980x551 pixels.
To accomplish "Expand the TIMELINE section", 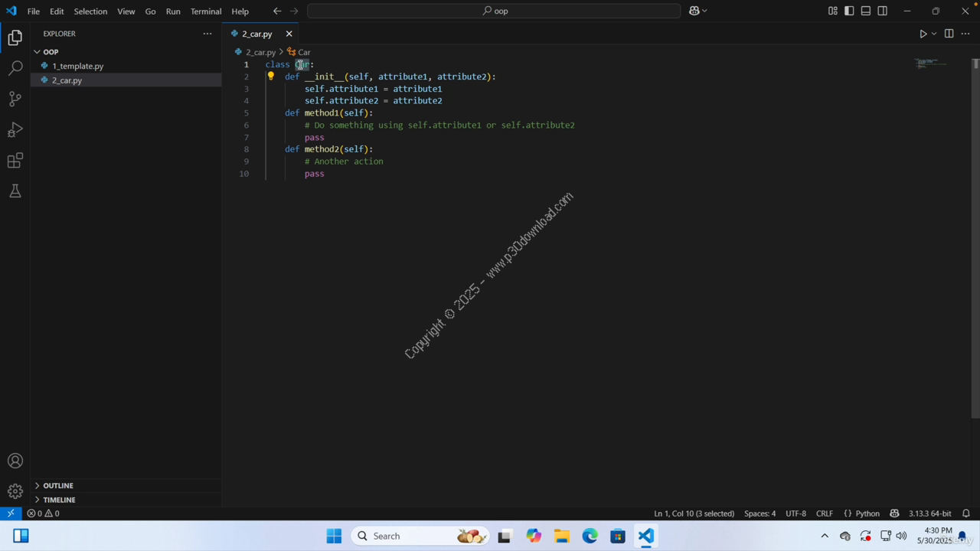I will [x=59, y=500].
